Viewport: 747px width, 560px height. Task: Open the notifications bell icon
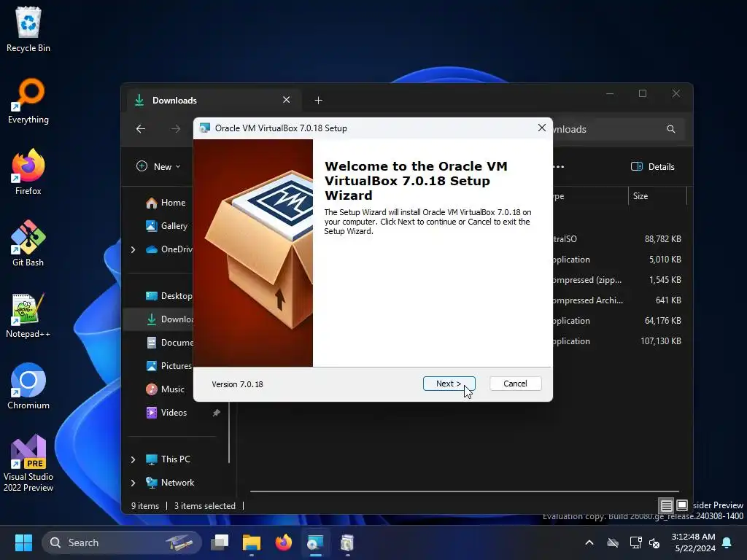pos(727,542)
